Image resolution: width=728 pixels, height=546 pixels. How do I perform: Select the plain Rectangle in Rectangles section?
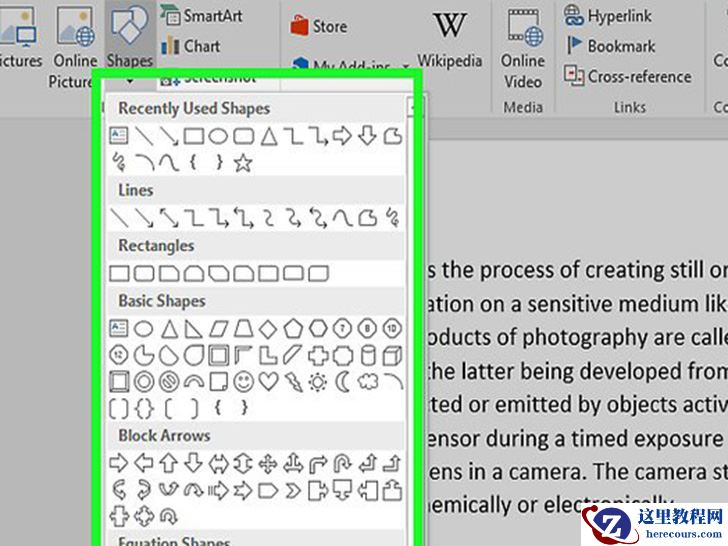click(119, 273)
